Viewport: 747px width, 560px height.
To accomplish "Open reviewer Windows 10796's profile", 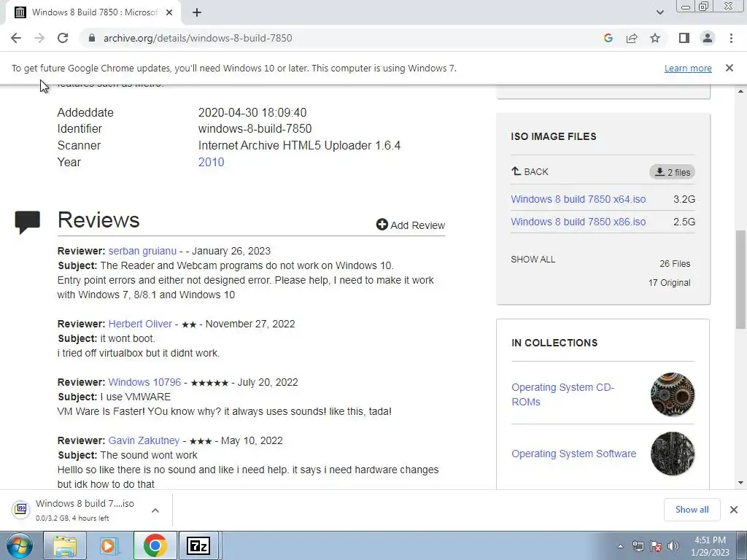I will point(145,382).
